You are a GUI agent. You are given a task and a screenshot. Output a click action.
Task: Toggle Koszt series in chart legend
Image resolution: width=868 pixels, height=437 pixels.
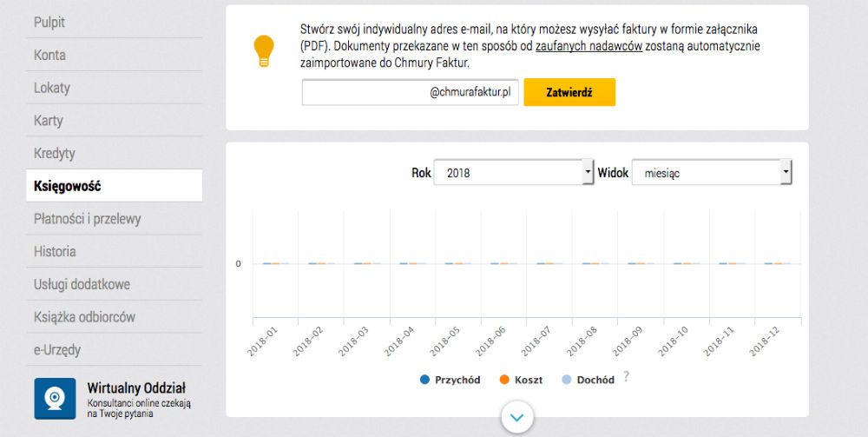[x=521, y=380]
